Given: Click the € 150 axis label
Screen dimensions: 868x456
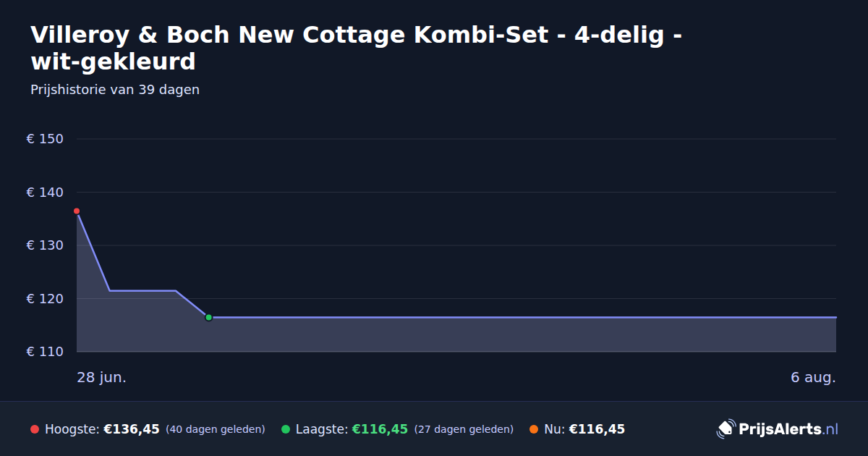Looking at the screenshot, I should (x=45, y=139).
